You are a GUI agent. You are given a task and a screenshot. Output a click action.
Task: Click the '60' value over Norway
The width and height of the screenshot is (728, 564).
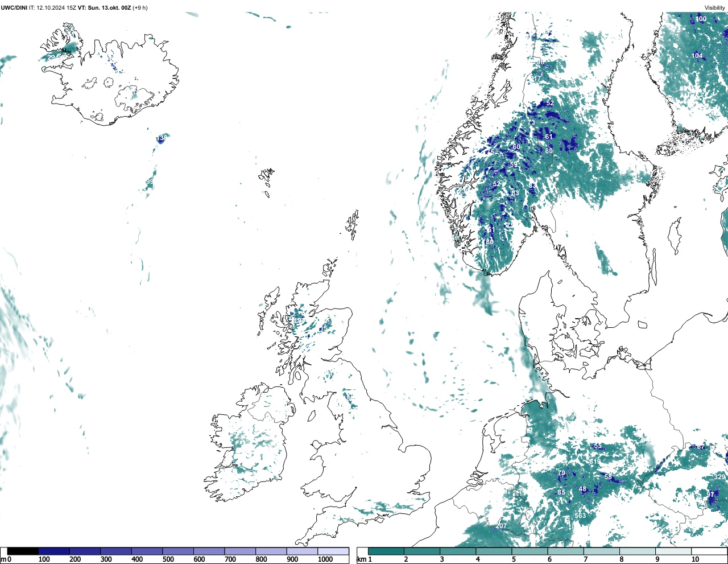[x=516, y=147]
